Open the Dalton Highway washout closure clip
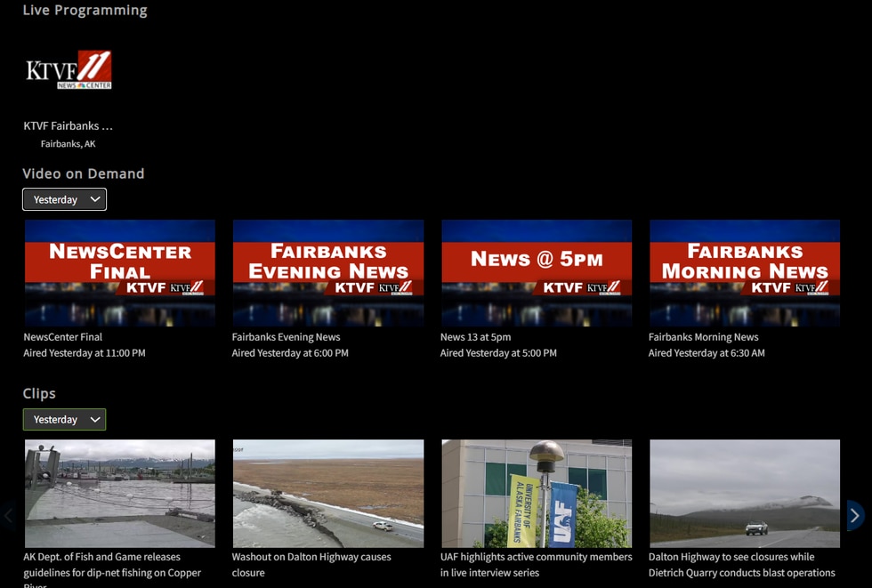 pyautogui.click(x=327, y=493)
